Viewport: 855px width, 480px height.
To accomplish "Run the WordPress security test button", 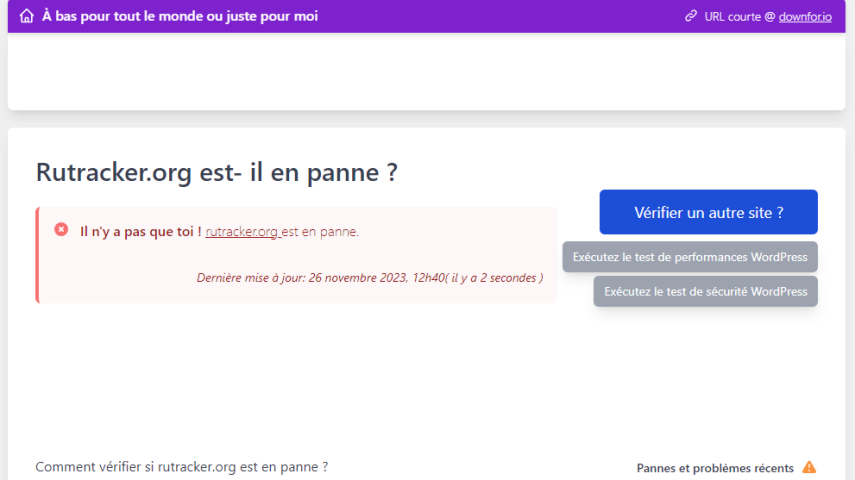I will [706, 291].
